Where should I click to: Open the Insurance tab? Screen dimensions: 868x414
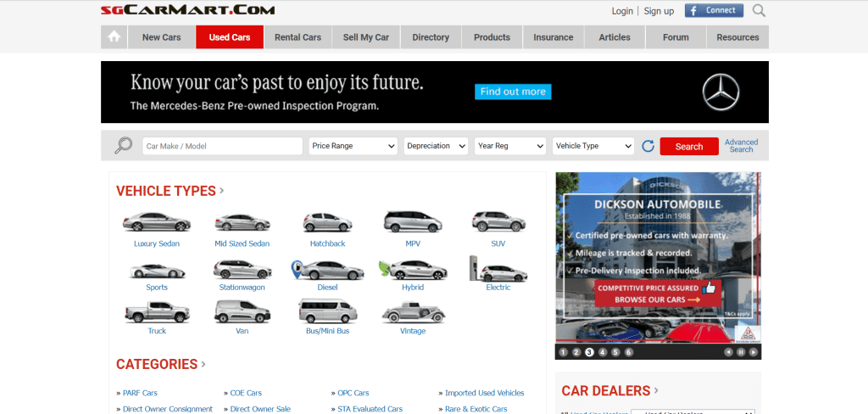point(553,37)
